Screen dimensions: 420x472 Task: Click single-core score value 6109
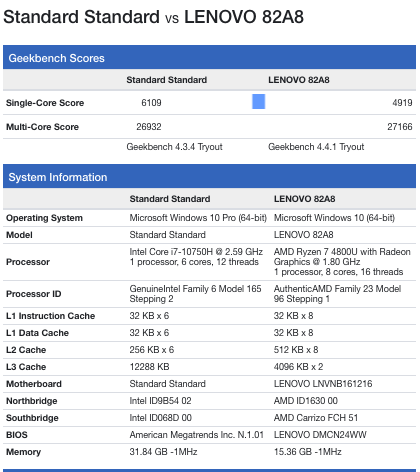151,102
